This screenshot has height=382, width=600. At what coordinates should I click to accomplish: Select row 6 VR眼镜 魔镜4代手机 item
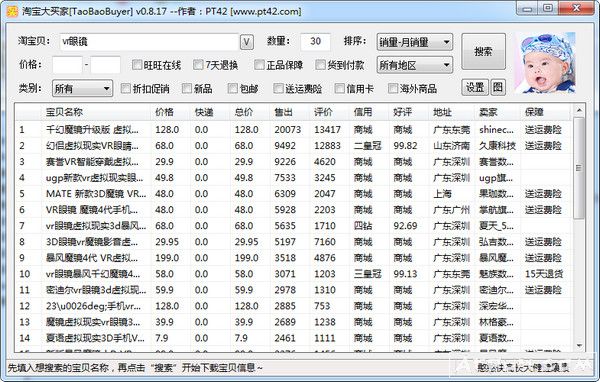click(x=294, y=210)
